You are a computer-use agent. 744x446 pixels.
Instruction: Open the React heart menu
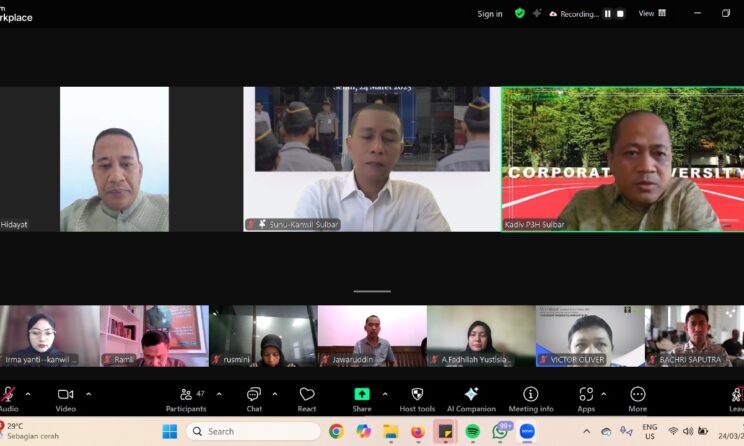point(307,399)
